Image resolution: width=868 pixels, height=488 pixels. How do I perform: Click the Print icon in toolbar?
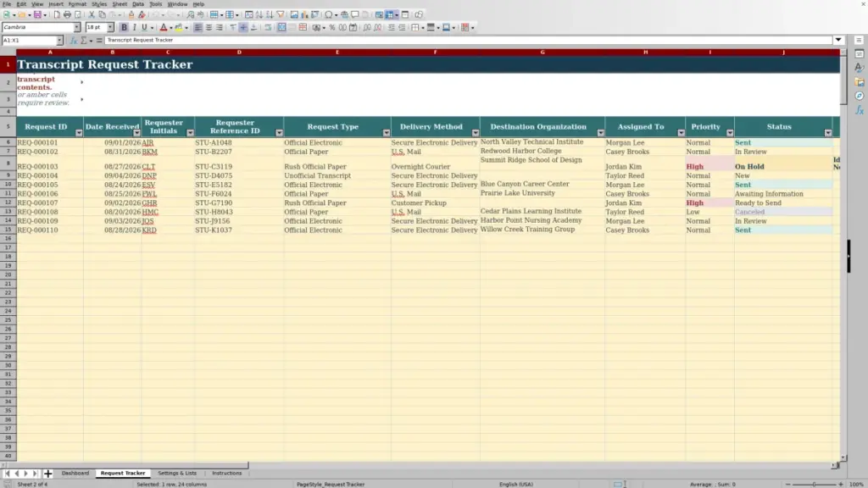[x=67, y=15]
